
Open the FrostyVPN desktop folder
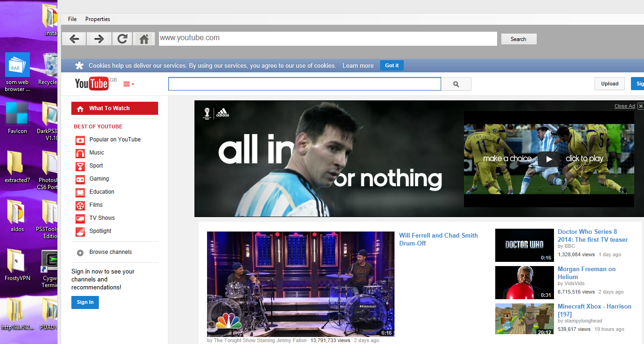[17, 265]
